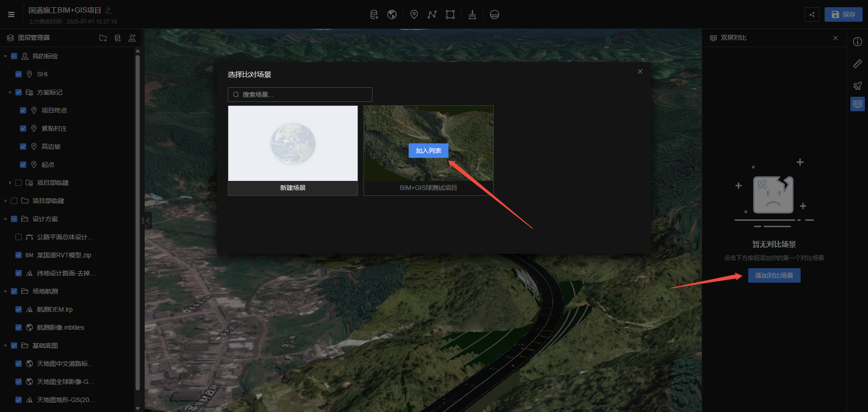Collapse the 场地航测 group
The height and width of the screenshot is (412, 868).
coord(5,291)
